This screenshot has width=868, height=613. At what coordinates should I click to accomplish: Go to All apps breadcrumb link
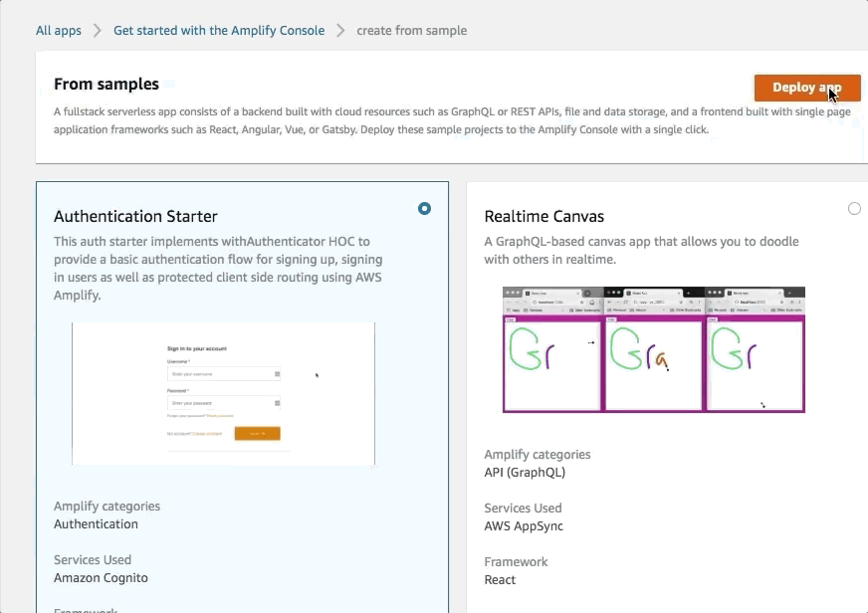[x=59, y=30]
